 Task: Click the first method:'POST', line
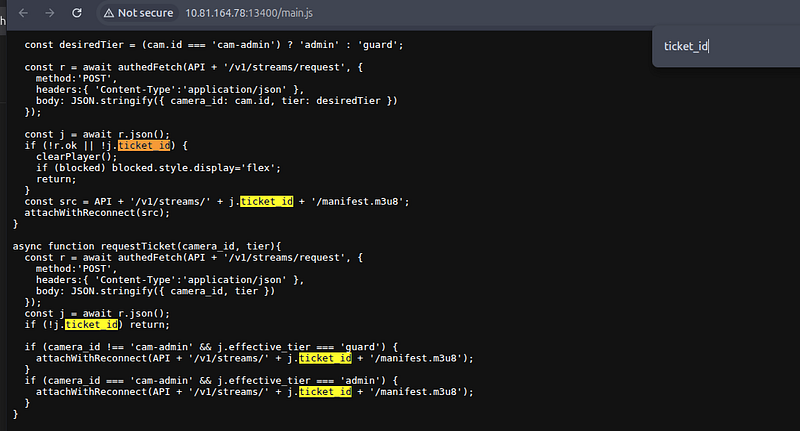[x=77, y=79]
